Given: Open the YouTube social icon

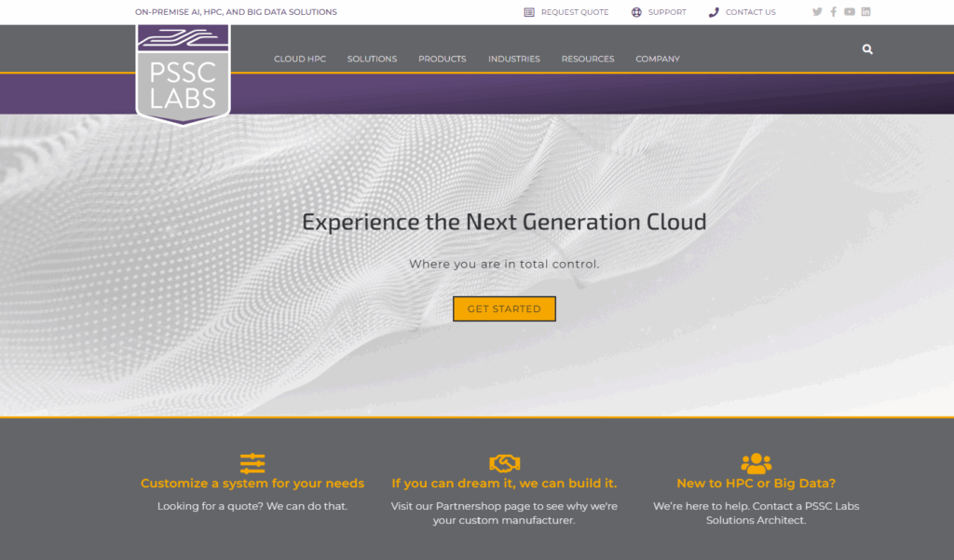Looking at the screenshot, I should 849,12.
